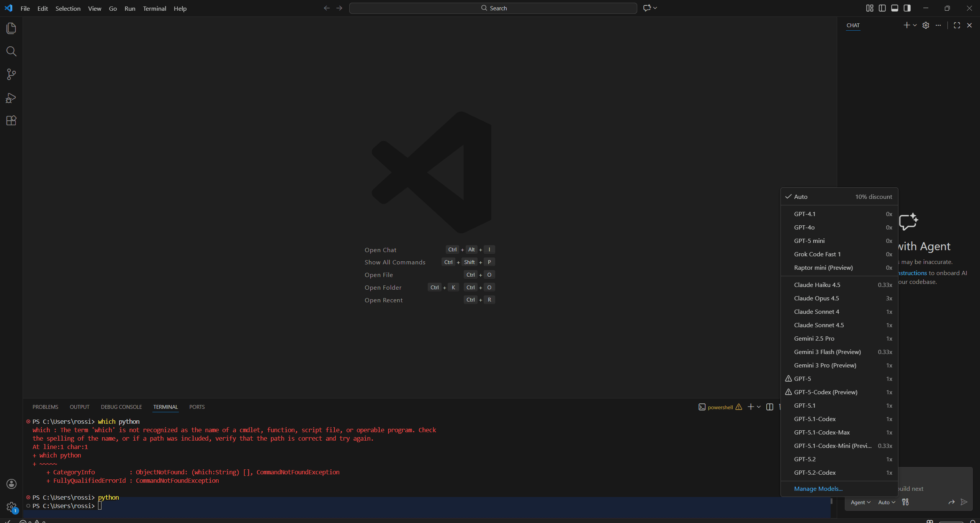Open the Explorer view in activity bar

(11, 28)
